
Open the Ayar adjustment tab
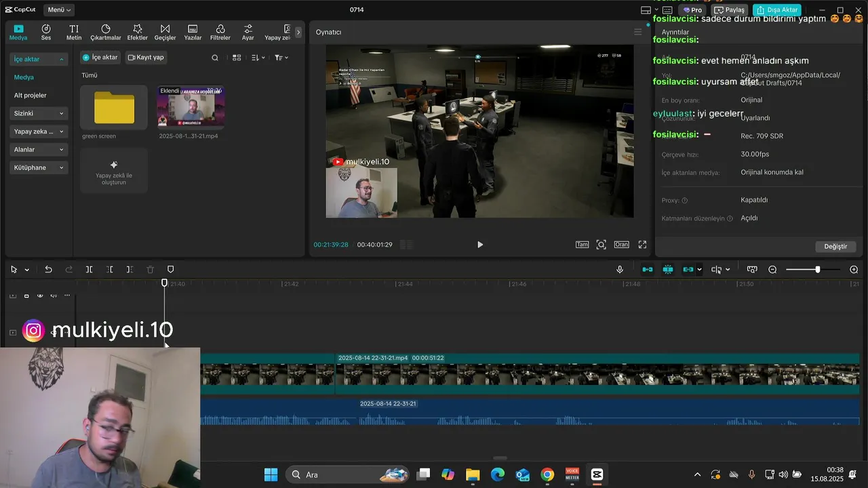pyautogui.click(x=248, y=33)
